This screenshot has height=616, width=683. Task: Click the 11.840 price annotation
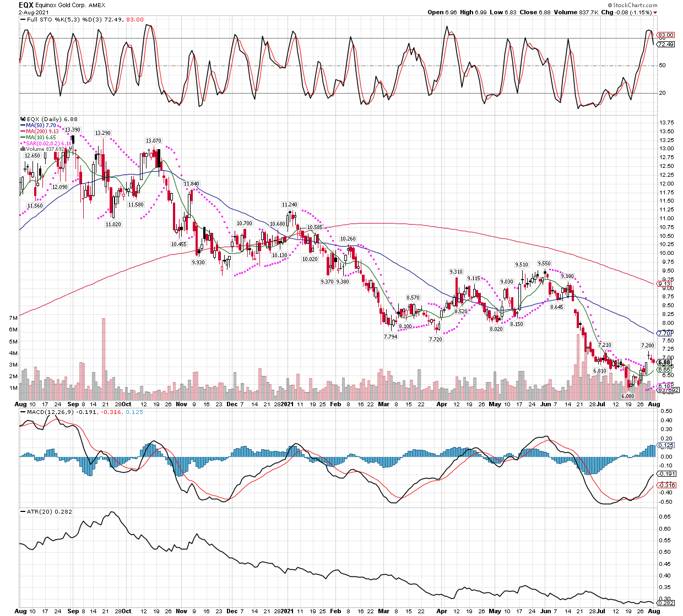coord(191,184)
